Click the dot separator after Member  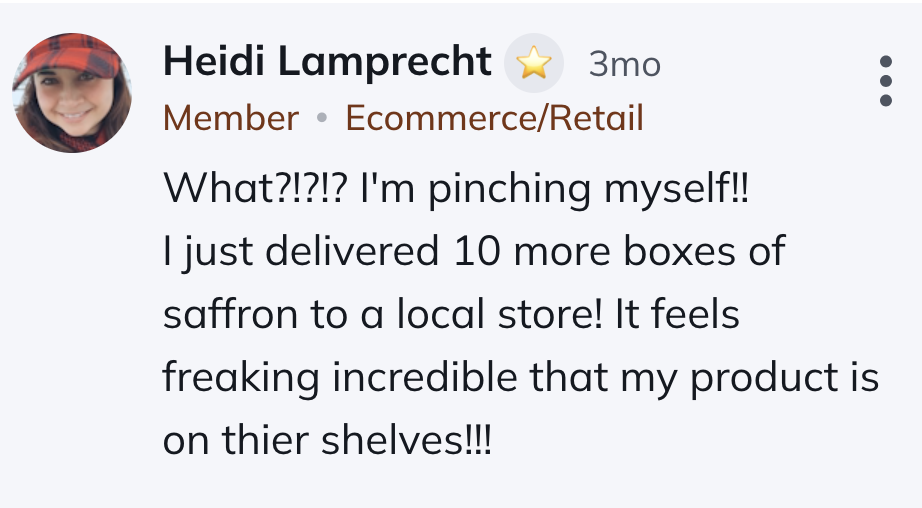pos(322,118)
